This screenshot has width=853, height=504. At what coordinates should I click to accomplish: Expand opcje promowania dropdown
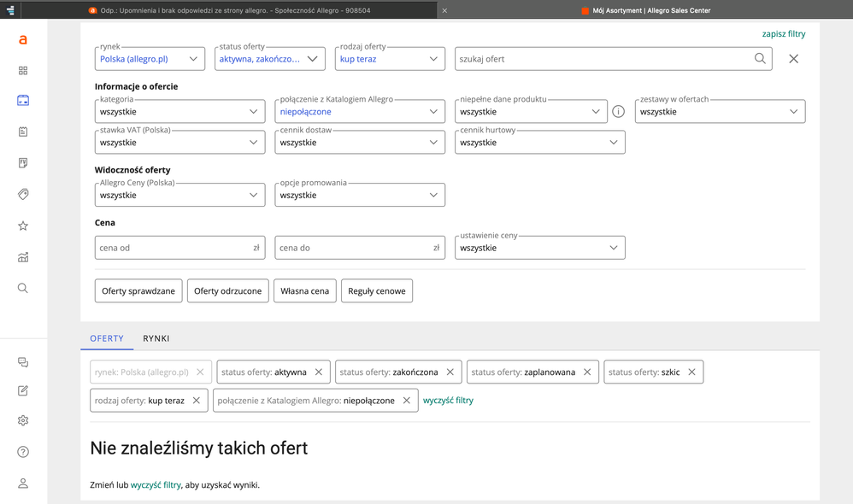coord(360,195)
